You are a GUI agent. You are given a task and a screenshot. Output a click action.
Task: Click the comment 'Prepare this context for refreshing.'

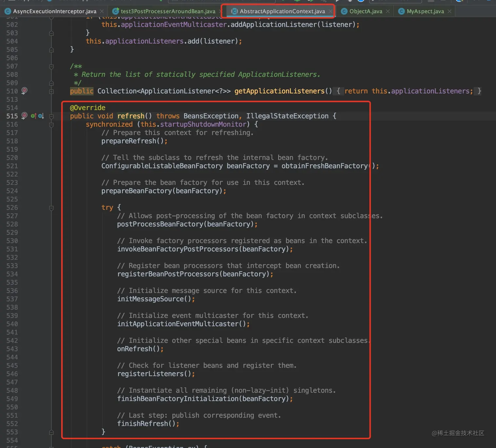pos(177,133)
